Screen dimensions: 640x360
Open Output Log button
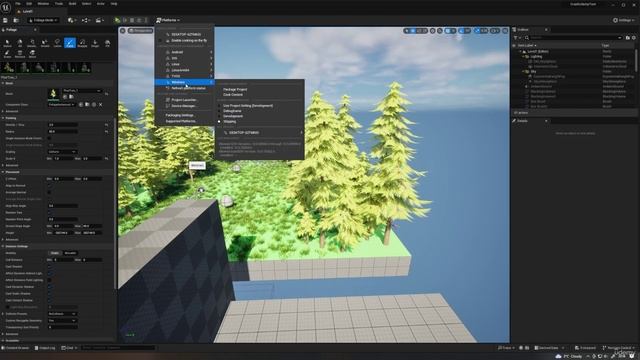(45, 348)
